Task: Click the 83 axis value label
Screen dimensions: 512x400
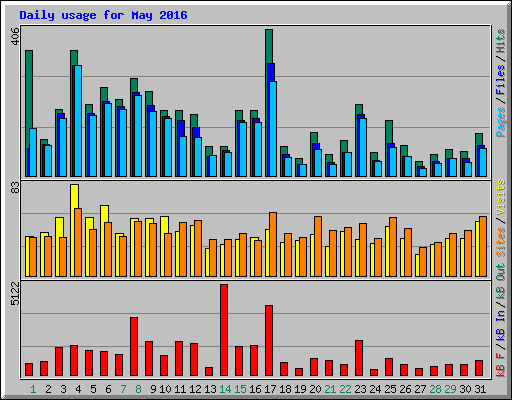Action: (15, 187)
